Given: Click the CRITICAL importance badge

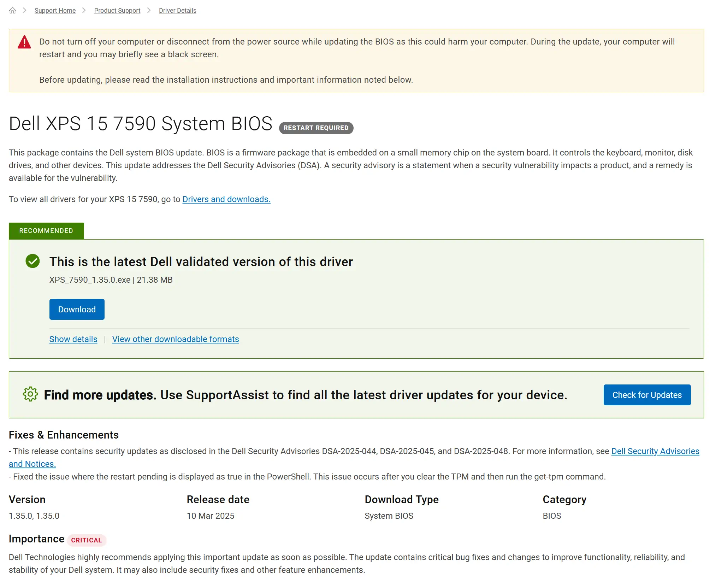Looking at the screenshot, I should pos(86,540).
